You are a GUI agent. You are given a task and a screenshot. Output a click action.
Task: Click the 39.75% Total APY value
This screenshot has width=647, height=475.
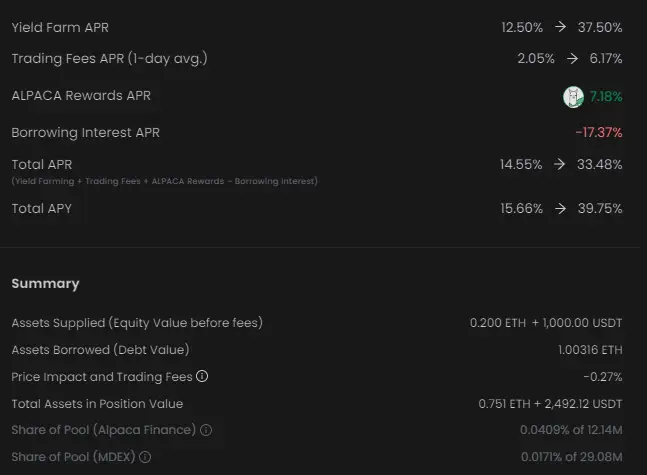click(x=600, y=209)
